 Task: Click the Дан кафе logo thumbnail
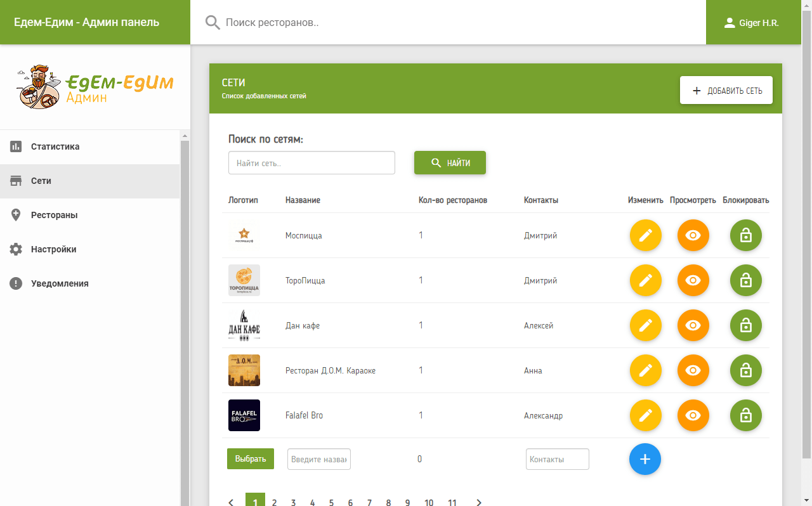point(244,325)
